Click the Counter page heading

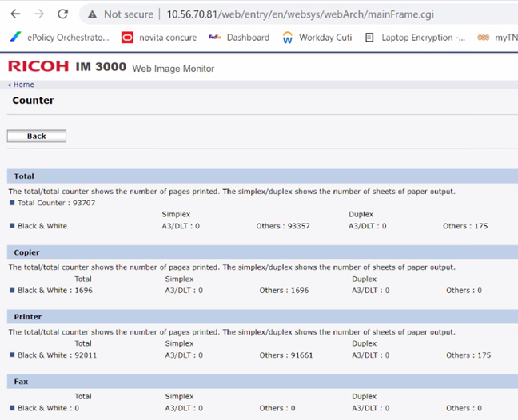point(33,101)
